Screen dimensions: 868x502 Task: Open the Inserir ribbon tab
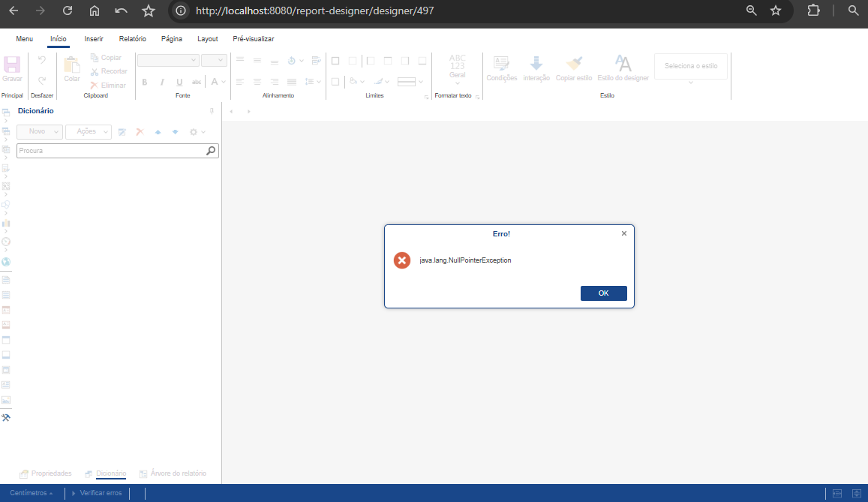coord(94,39)
